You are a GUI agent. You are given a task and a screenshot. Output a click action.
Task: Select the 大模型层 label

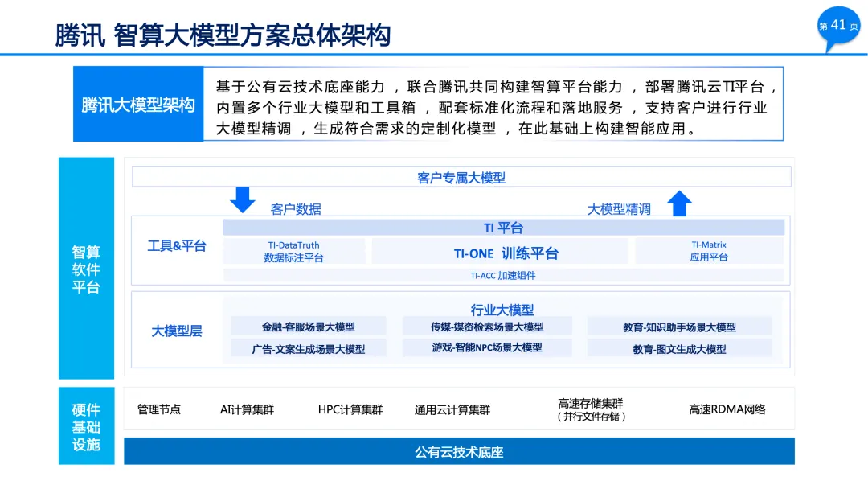(x=177, y=331)
